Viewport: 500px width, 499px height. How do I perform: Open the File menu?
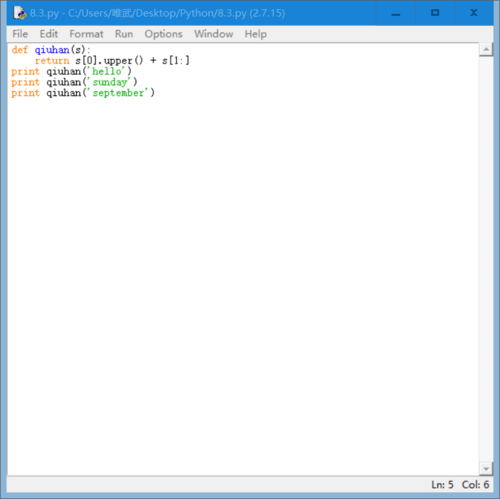tap(20, 34)
